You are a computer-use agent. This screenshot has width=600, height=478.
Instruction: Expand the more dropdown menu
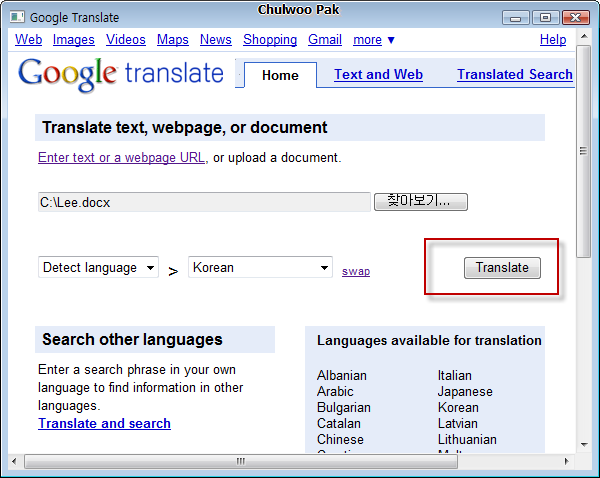coord(373,39)
